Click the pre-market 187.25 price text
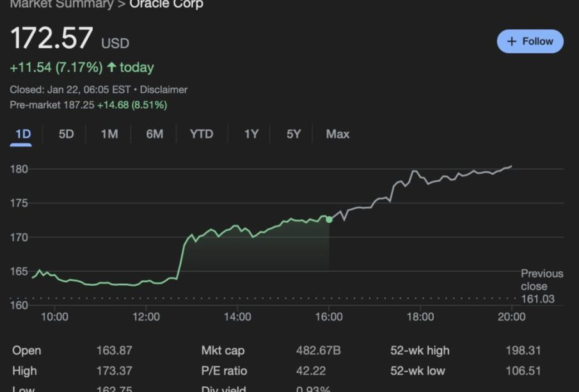Viewport: 579px width, 392px height. click(x=77, y=105)
